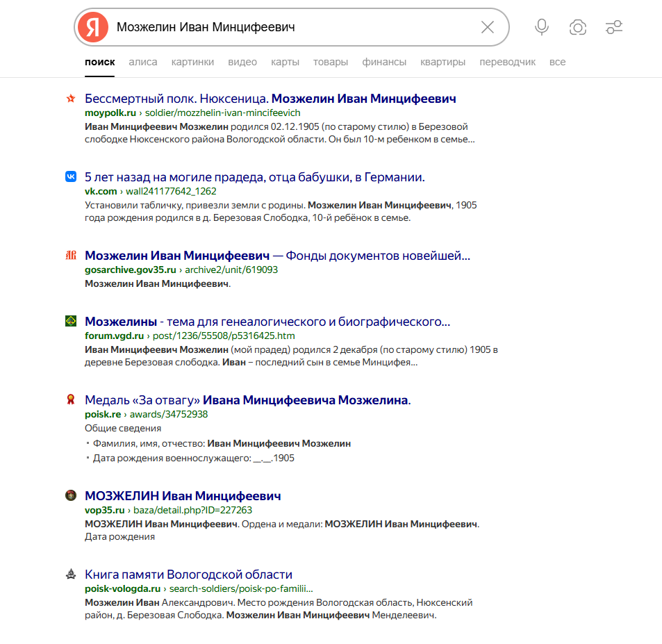Open МОЗЖЕЛИН Иван Минцифеевич vop35 result

[x=183, y=496]
